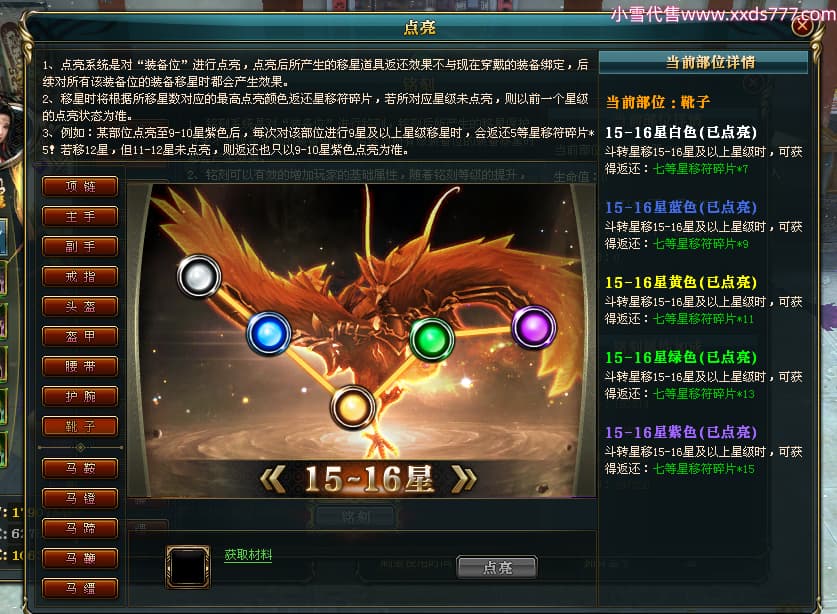Close the 点亮 window
This screenshot has height=614, width=837.
pyautogui.click(x=802, y=25)
